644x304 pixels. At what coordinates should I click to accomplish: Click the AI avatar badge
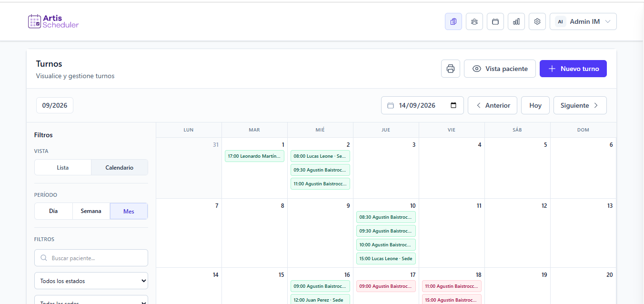(x=561, y=21)
